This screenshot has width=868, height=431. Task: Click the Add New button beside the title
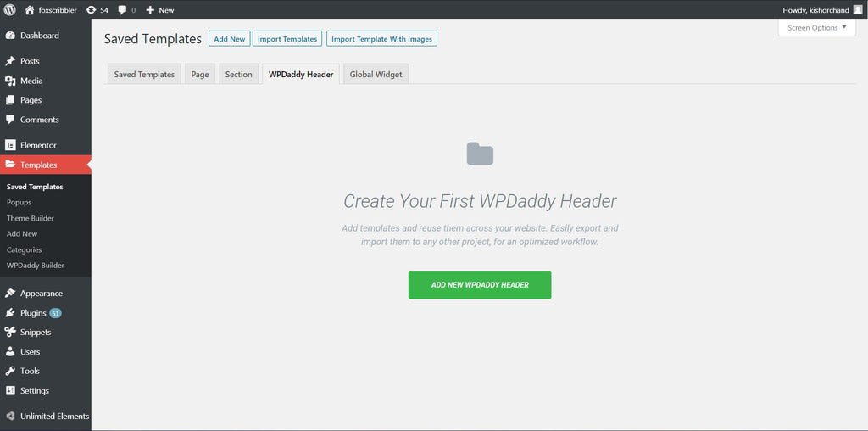229,39
